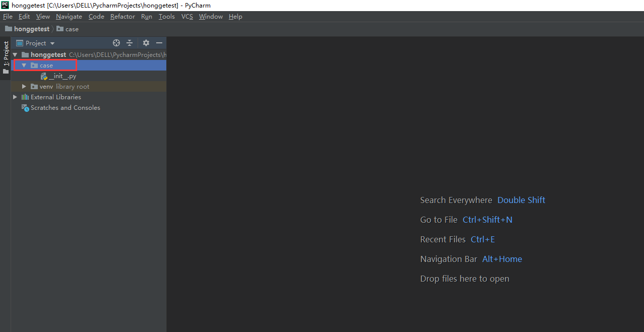Expand External Libraries node arrow

point(15,97)
